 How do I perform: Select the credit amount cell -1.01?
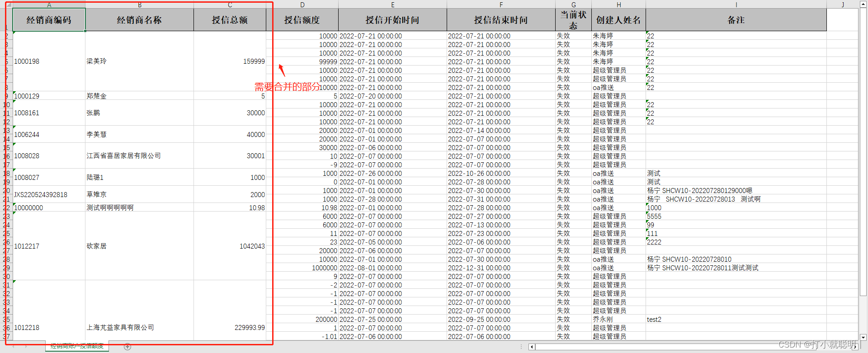click(302, 336)
